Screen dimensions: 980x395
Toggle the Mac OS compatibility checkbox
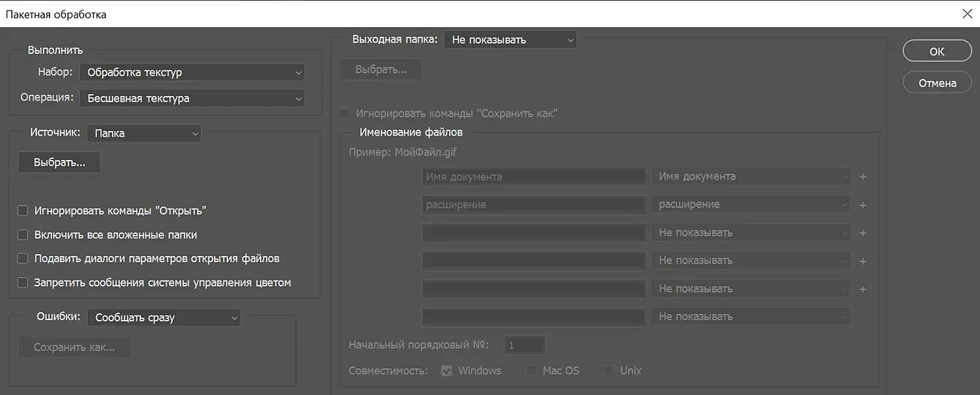[531, 371]
